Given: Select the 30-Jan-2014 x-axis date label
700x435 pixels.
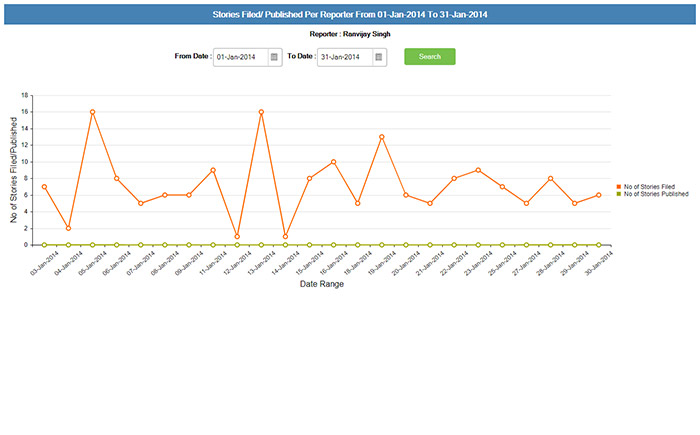Looking at the screenshot, I should [x=599, y=263].
